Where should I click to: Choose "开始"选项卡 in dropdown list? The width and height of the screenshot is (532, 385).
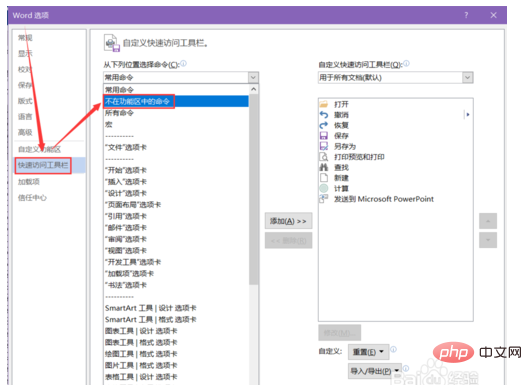[176, 170]
